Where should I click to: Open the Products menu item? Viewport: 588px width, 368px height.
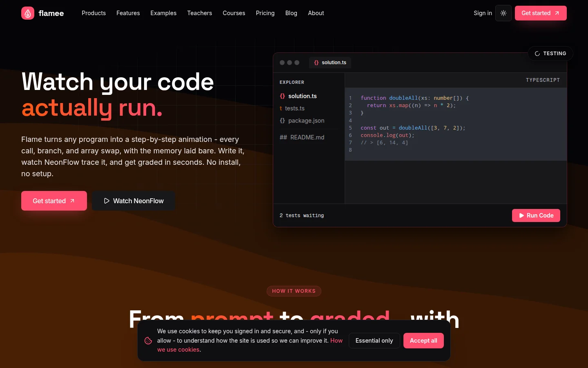(x=94, y=13)
